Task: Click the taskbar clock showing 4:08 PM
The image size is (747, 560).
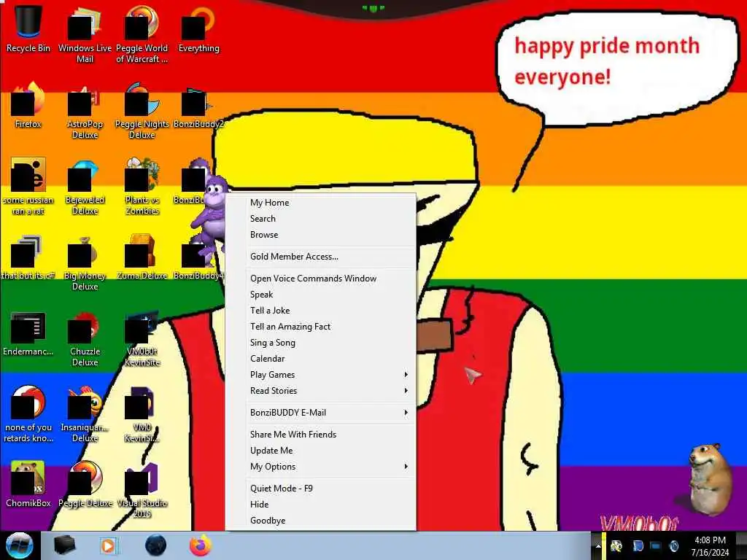Action: pyautogui.click(x=710, y=546)
